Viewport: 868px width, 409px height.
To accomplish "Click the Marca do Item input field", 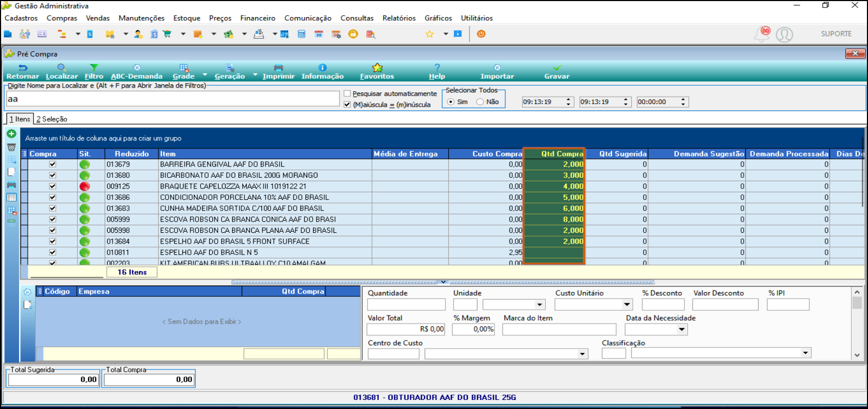I will pos(559,329).
